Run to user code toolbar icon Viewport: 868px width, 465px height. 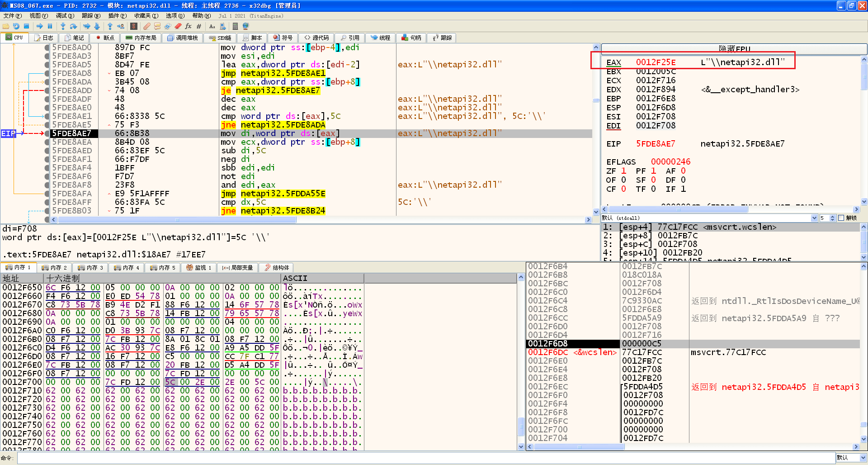pyautogui.click(x=121, y=26)
